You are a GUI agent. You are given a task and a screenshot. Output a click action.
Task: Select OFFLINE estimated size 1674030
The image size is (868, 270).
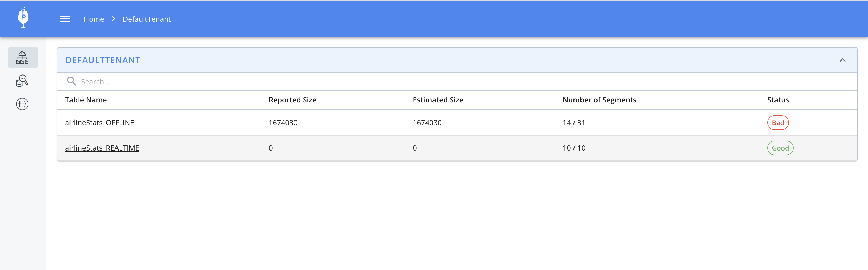[x=427, y=123]
